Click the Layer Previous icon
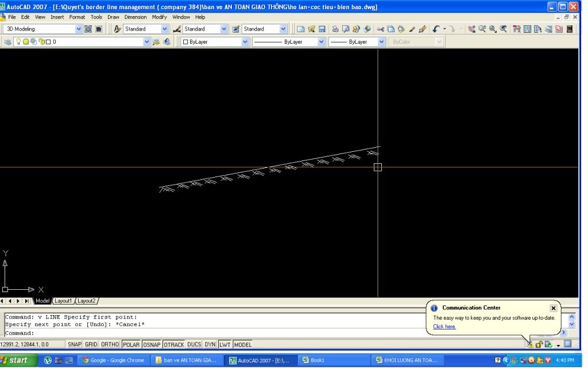The width and height of the screenshot is (588, 368). tap(167, 41)
